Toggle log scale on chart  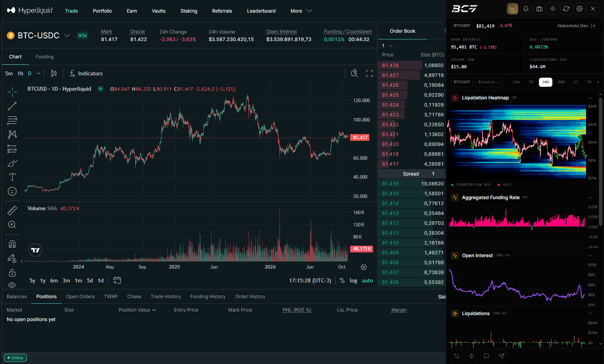click(x=353, y=281)
